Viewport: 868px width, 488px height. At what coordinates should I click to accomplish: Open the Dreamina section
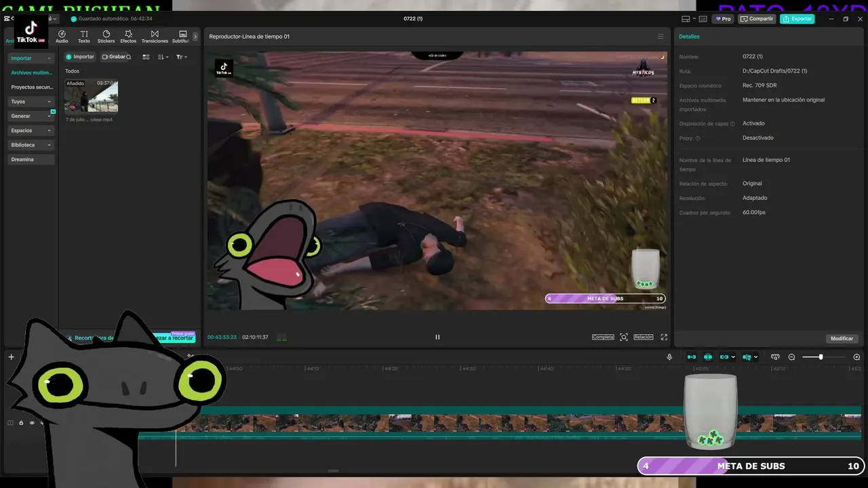[x=31, y=159]
